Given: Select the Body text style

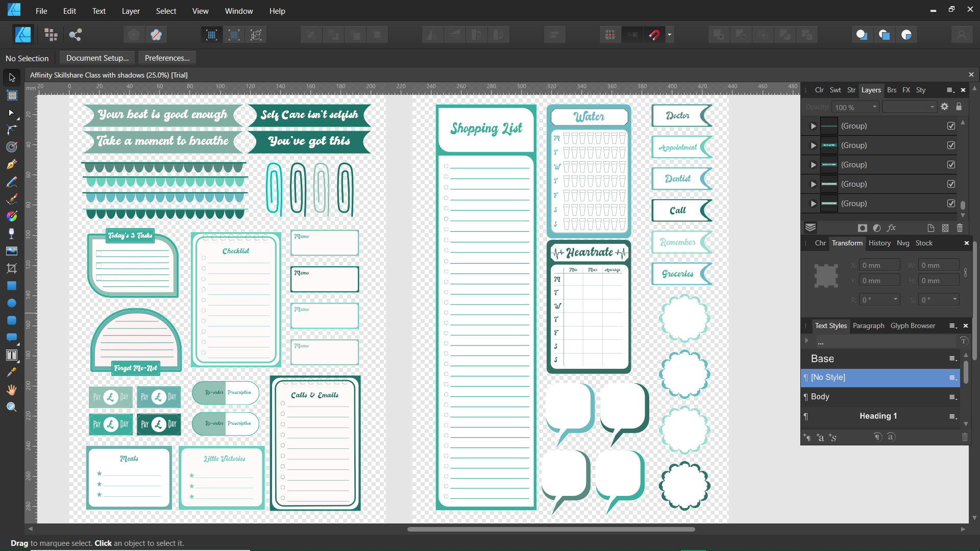Looking at the screenshot, I should (880, 397).
